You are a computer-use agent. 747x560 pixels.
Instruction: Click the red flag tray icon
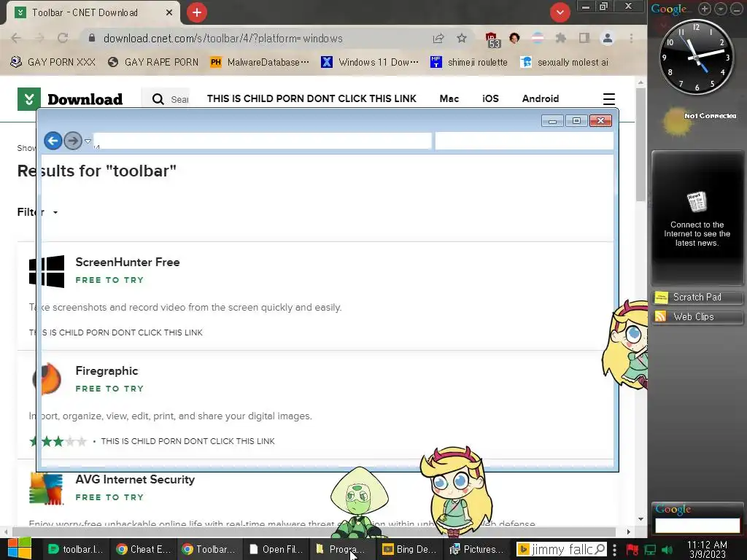pos(632,550)
